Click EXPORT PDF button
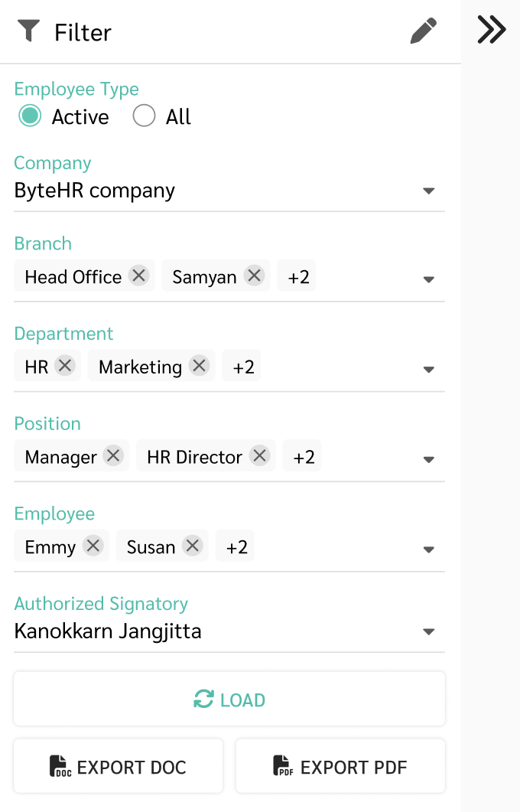520x812 pixels. pyautogui.click(x=340, y=766)
